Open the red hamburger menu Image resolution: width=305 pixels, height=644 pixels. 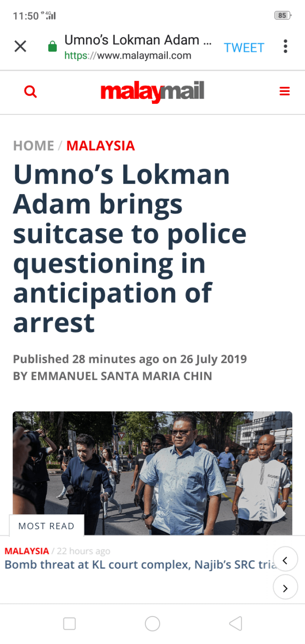coord(285,92)
